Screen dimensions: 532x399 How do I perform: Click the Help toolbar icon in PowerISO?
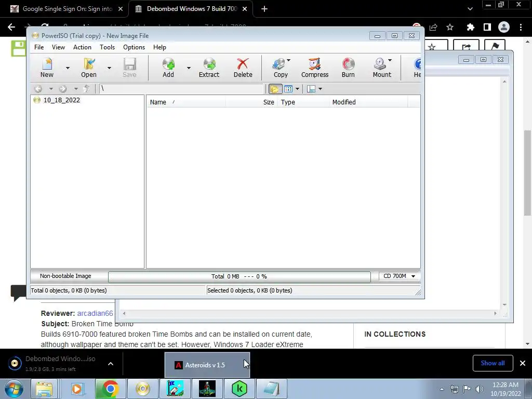coord(417,68)
